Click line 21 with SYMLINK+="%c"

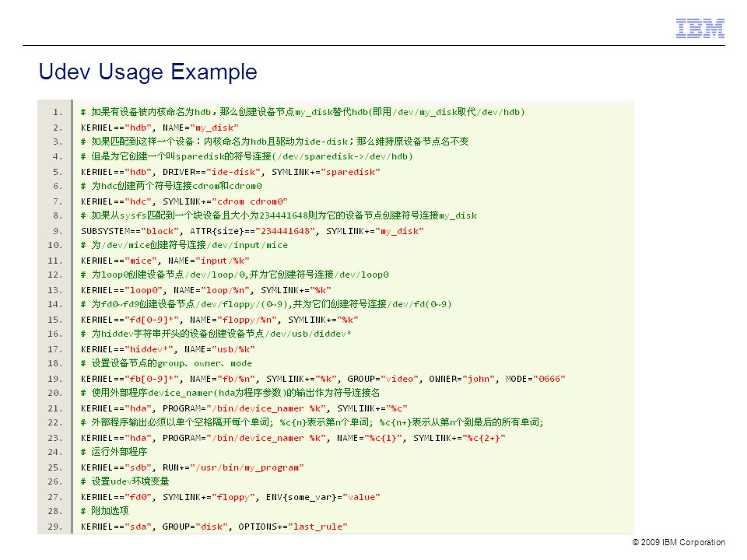244,408
